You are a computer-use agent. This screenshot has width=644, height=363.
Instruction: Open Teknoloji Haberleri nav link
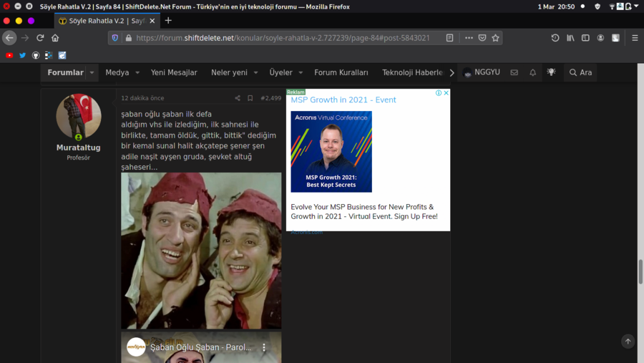412,72
